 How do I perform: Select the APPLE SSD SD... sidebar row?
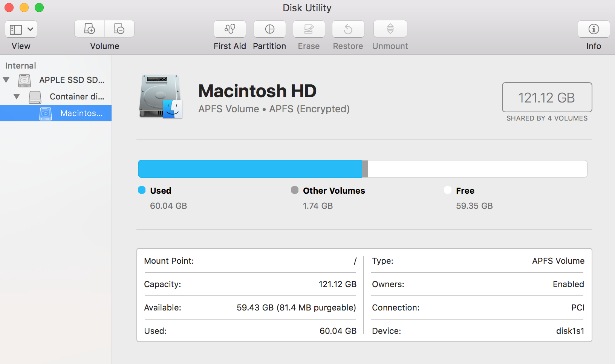coord(56,80)
